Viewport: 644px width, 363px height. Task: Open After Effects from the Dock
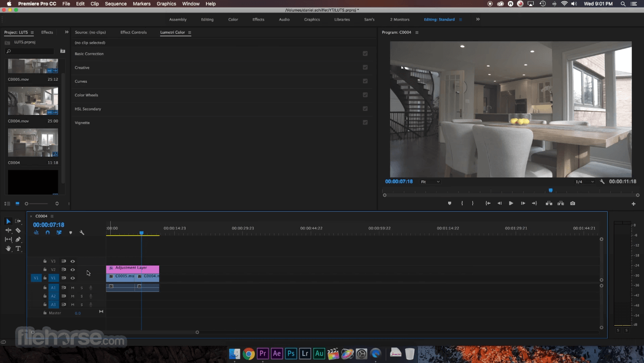[276, 354]
